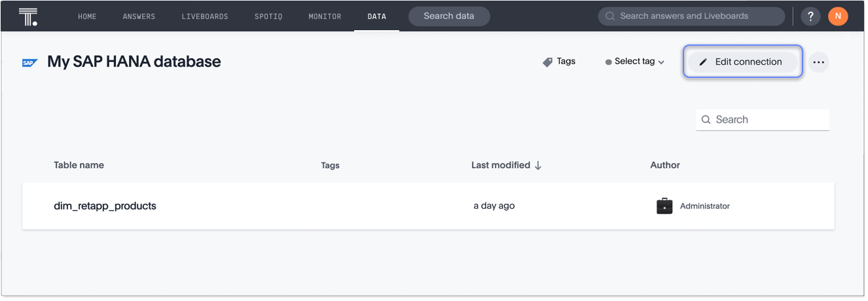The image size is (868, 301).
Task: Expand the Select tag dropdown
Action: (x=635, y=62)
